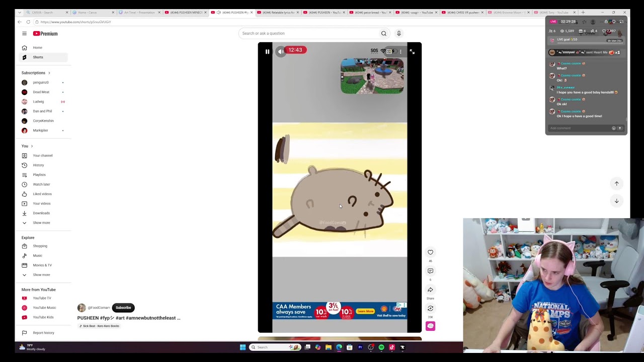The width and height of the screenshot is (644, 362).
Task: Open YouTube Kids link
Action: [x=43, y=317]
